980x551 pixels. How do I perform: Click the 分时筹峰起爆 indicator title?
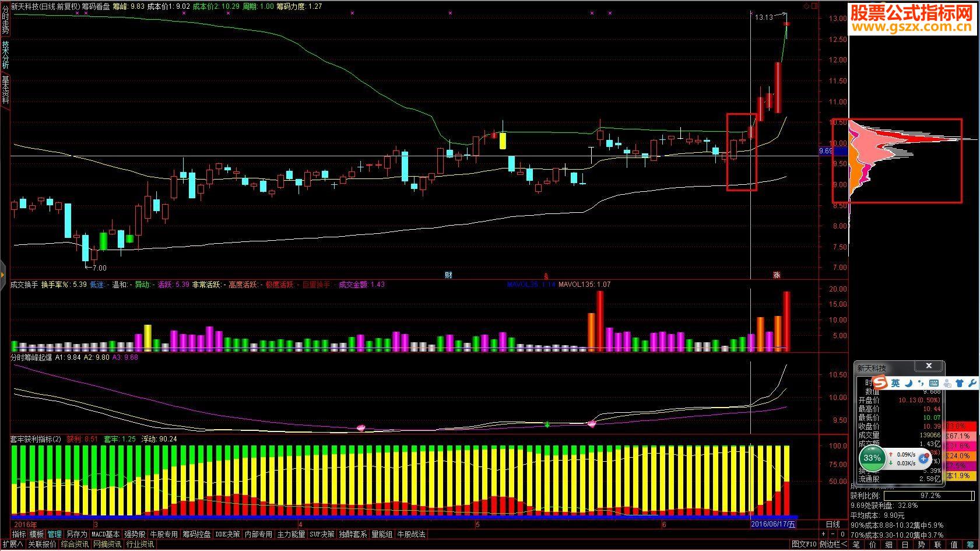coord(31,357)
